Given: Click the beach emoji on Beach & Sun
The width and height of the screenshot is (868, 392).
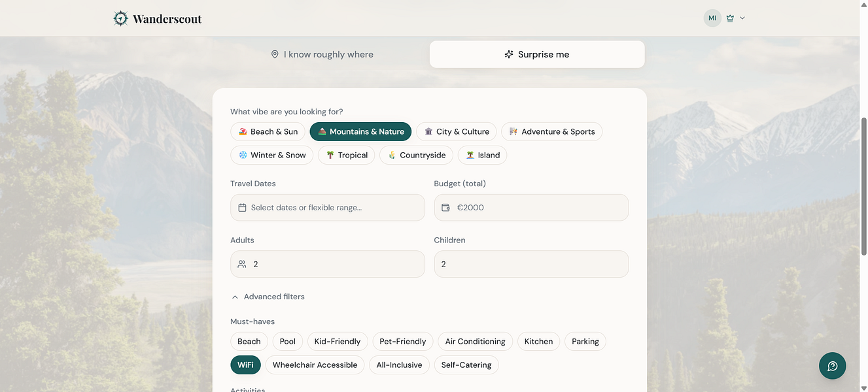Looking at the screenshot, I should tap(243, 131).
